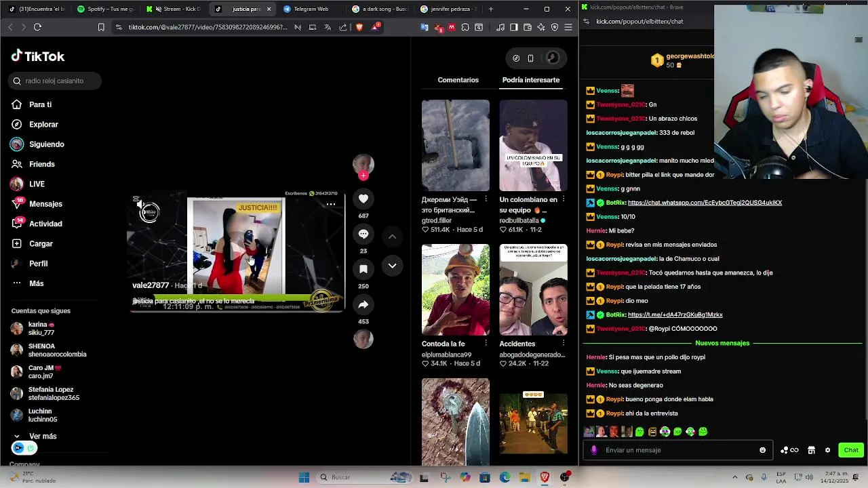Screen dimensions: 868x488
Task: Open the LIVE section in sidebar
Action: pyautogui.click(x=27, y=184)
